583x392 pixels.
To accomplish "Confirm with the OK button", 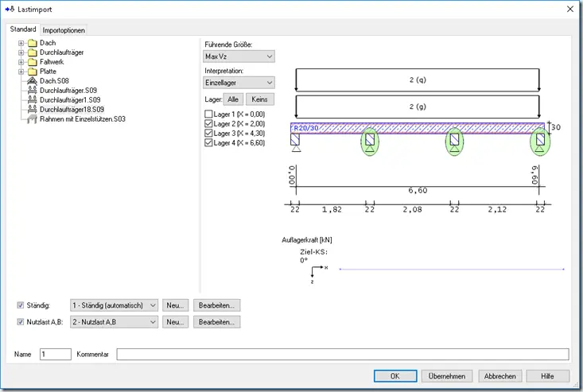I will 395,376.
